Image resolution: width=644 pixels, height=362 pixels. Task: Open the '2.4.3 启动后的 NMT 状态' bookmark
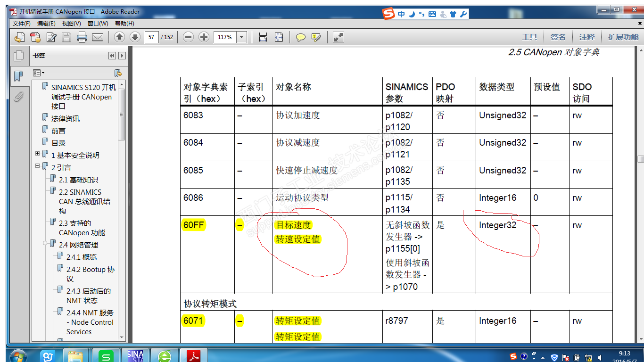point(89,296)
